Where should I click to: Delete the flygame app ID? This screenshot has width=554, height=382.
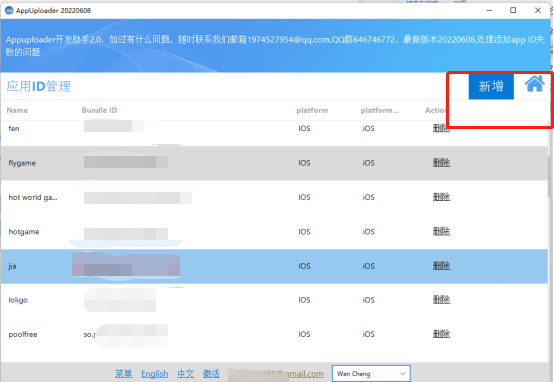tap(441, 163)
